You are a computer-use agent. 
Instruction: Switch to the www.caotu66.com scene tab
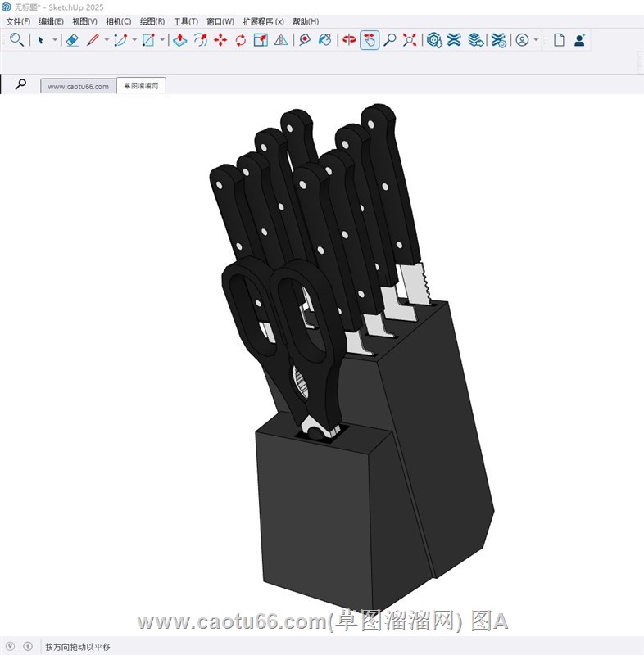coord(78,86)
